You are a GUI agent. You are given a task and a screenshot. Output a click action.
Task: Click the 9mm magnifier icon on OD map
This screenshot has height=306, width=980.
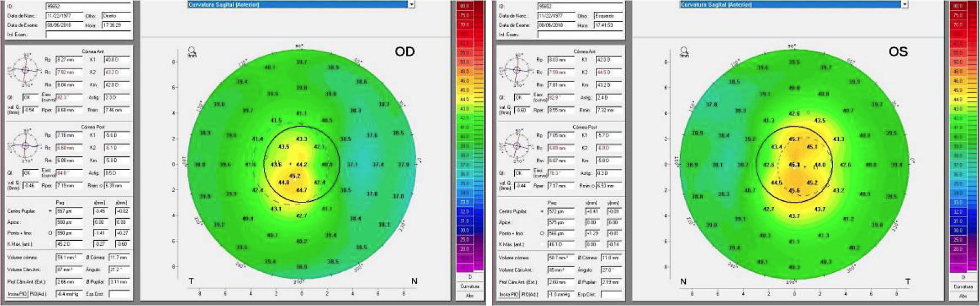[192, 52]
